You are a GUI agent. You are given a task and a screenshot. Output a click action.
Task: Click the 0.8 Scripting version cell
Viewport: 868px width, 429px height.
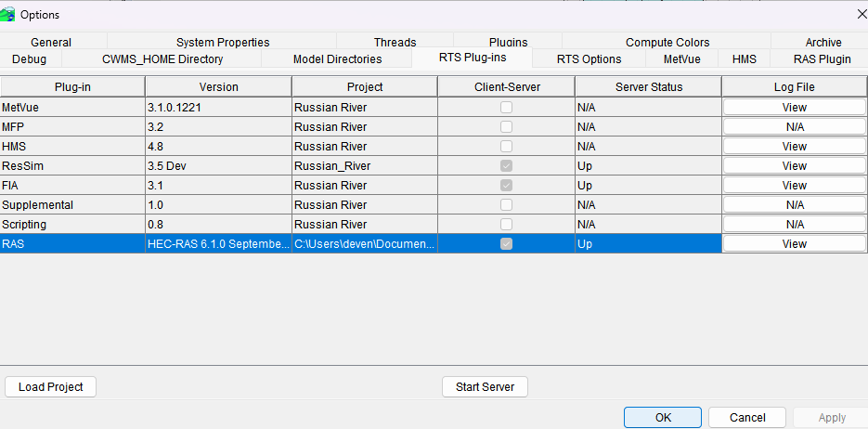[219, 224]
